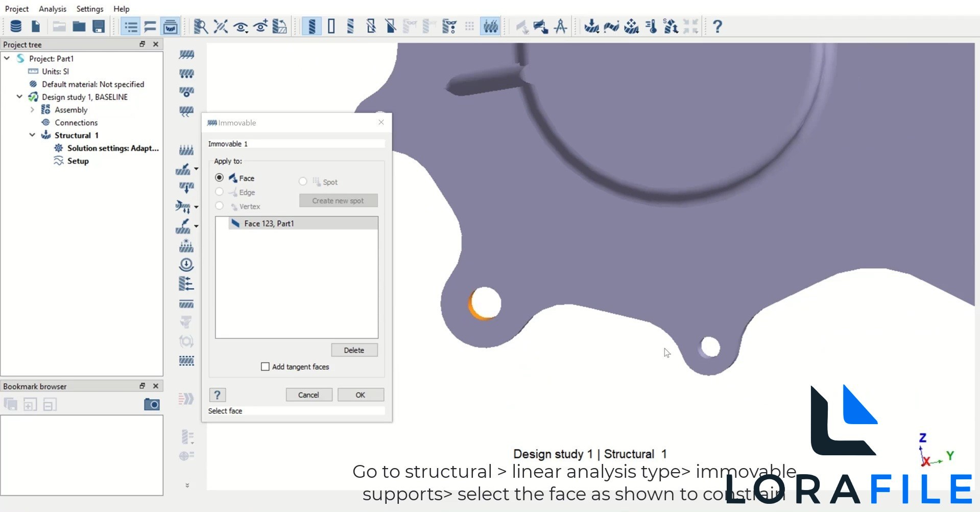Select the Edge radio button
Image resolution: width=980 pixels, height=512 pixels.
pyautogui.click(x=219, y=192)
